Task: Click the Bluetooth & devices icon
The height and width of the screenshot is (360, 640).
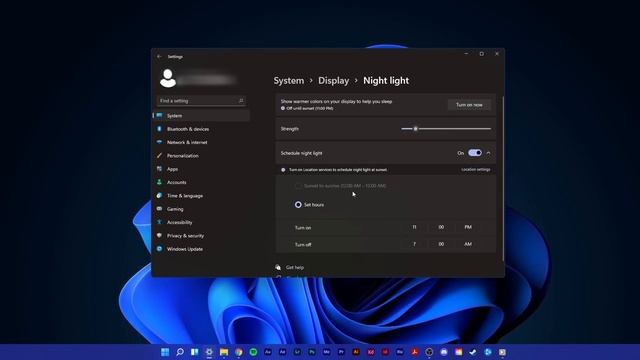Action: (159, 129)
